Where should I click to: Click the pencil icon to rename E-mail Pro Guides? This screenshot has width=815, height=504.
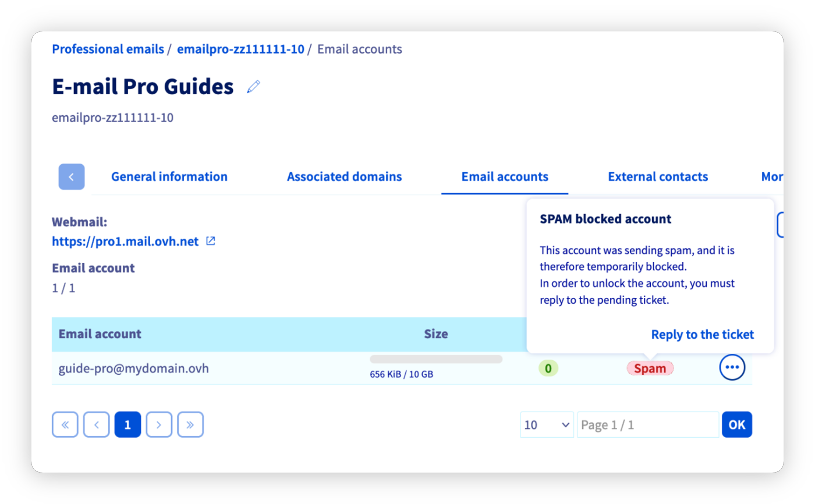point(253,86)
